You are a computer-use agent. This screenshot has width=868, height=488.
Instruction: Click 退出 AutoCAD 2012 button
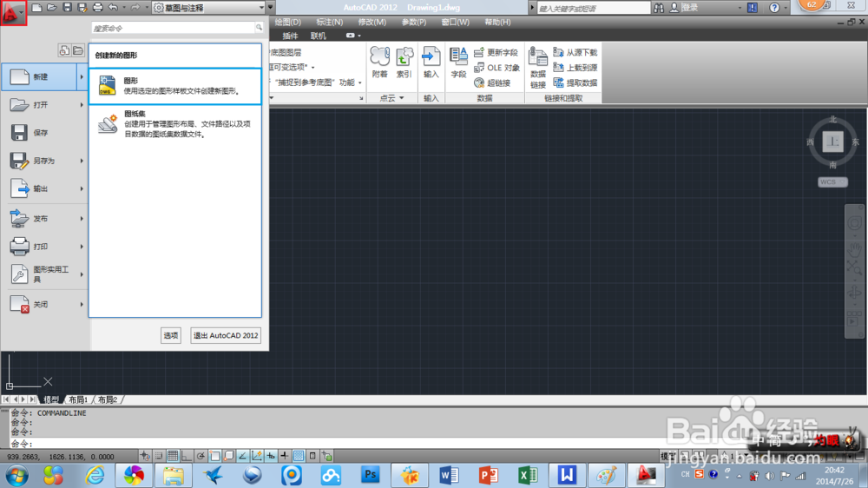(x=226, y=336)
